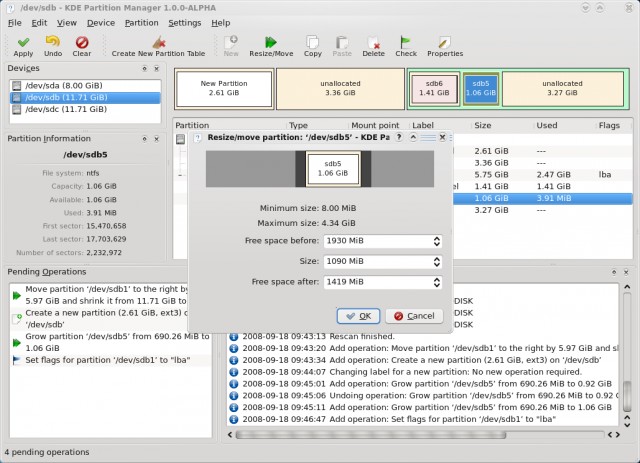
Task: Adjust the Size spinner arrows
Action: coord(436,261)
